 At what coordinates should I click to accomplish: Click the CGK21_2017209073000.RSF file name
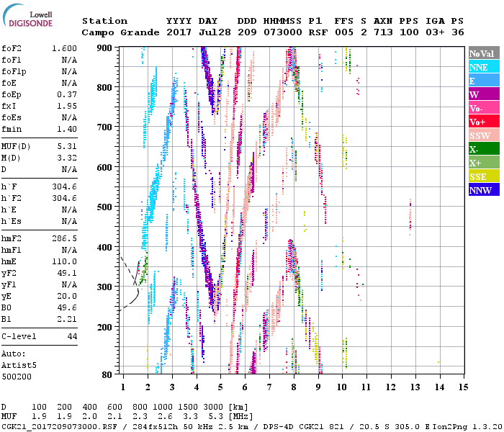[59, 426]
